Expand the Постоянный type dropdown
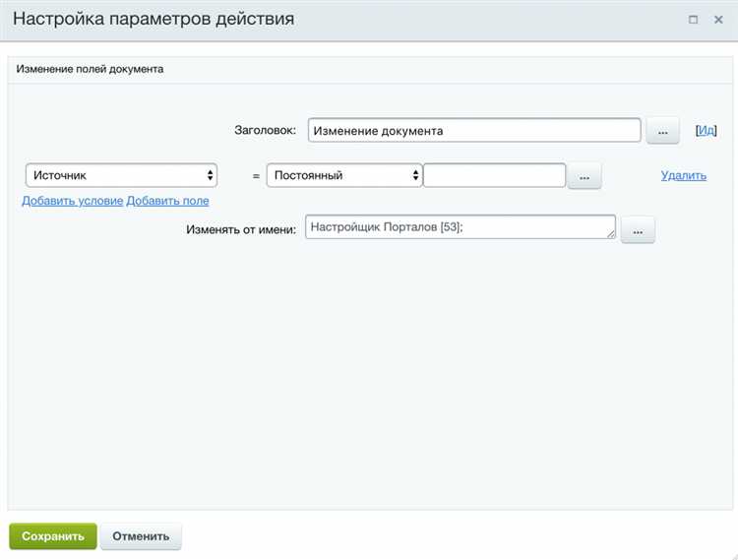 pos(343,175)
